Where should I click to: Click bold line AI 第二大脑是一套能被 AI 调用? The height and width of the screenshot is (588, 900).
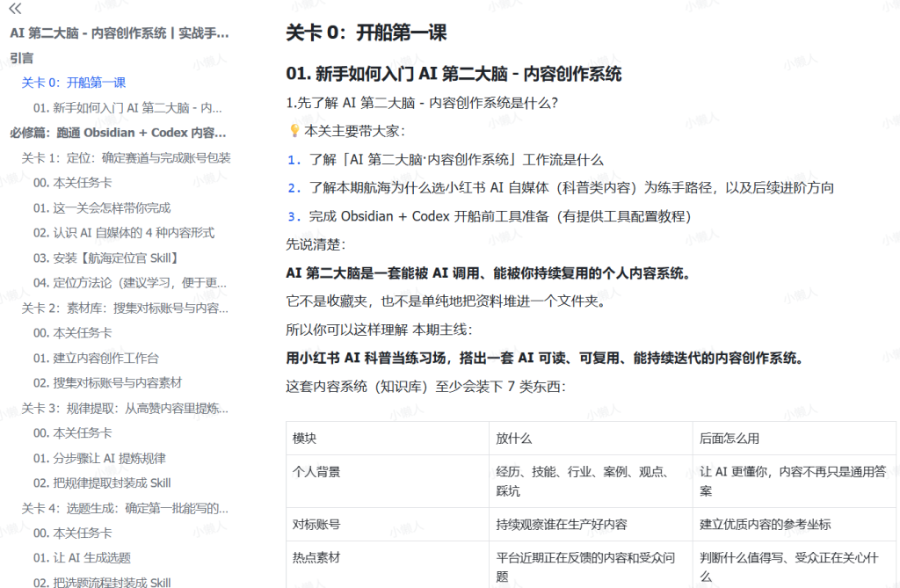[488, 273]
